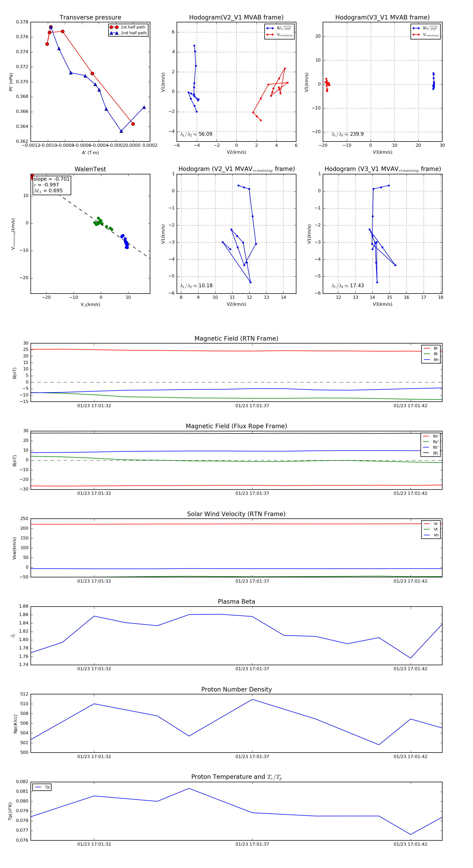This screenshot has width=473, height=868.
Task: Select the "By'" legend entry
Action: 431,442
